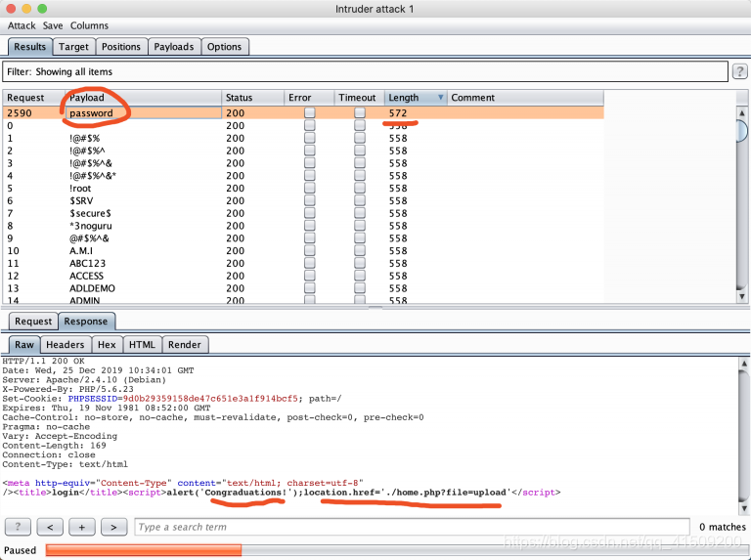Go to next search match arrow
751x560 pixels.
113,527
